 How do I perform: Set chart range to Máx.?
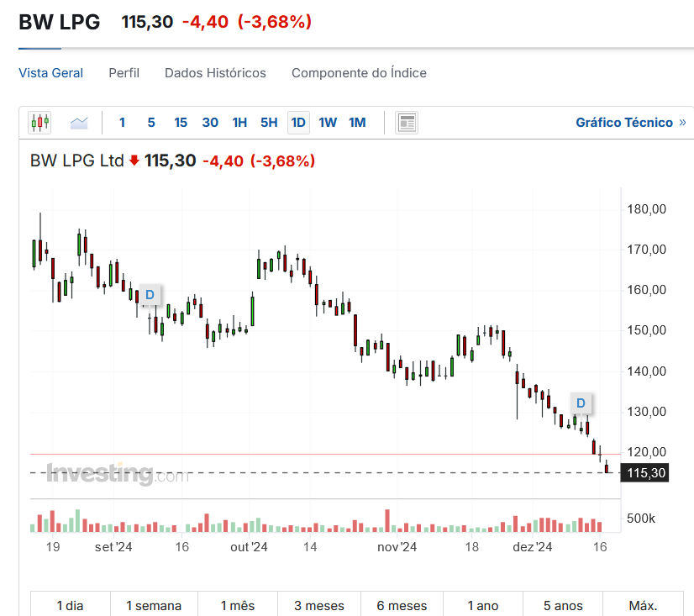tap(643, 605)
